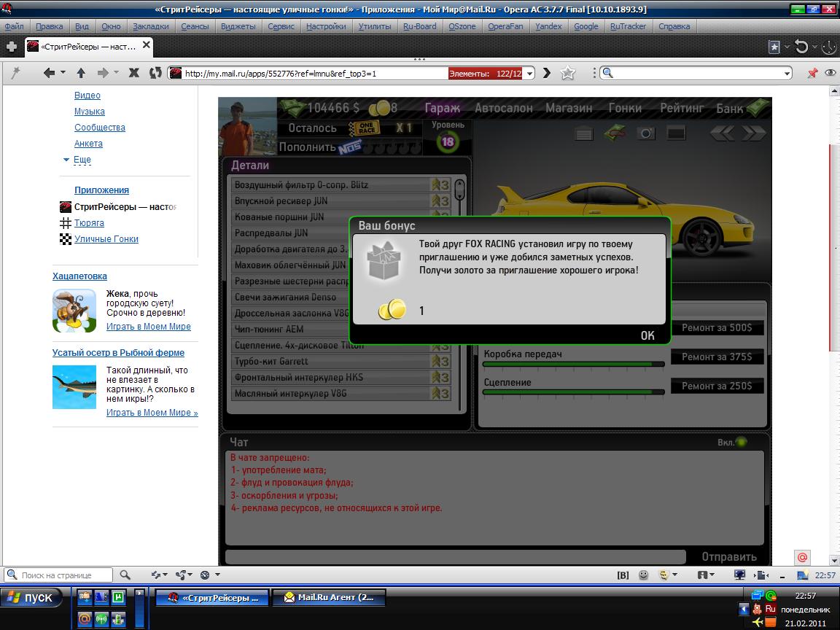
Task: Open the bookmarks panel star dropdown in tab bar
Action: [x=787, y=47]
